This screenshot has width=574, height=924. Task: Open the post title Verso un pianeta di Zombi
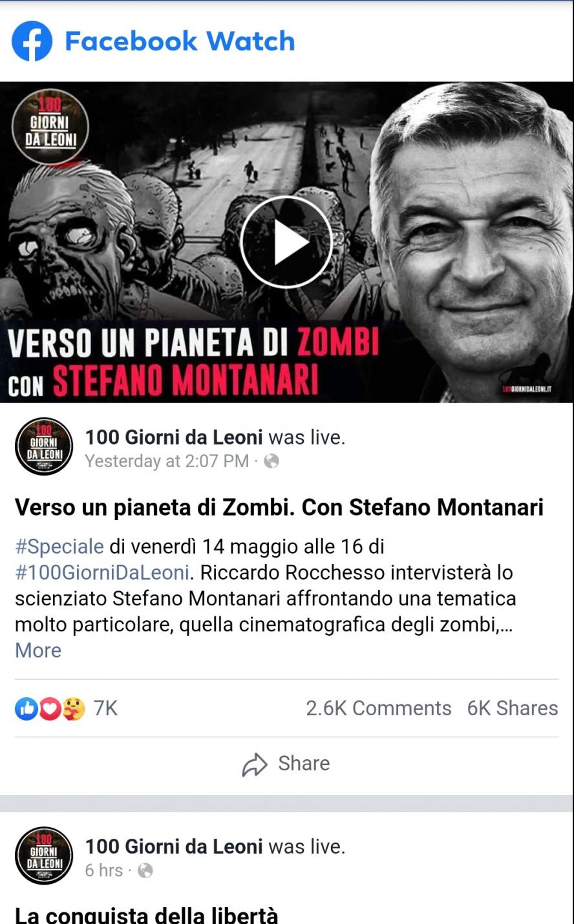(x=279, y=507)
